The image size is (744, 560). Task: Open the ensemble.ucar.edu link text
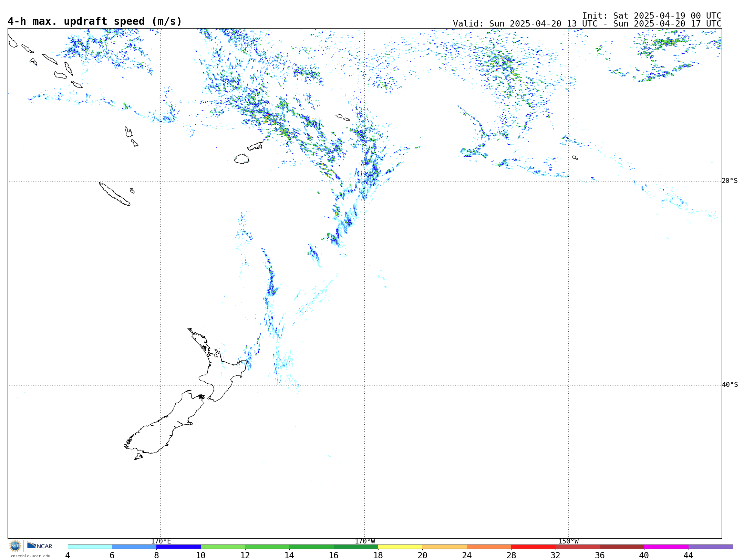coord(31,556)
